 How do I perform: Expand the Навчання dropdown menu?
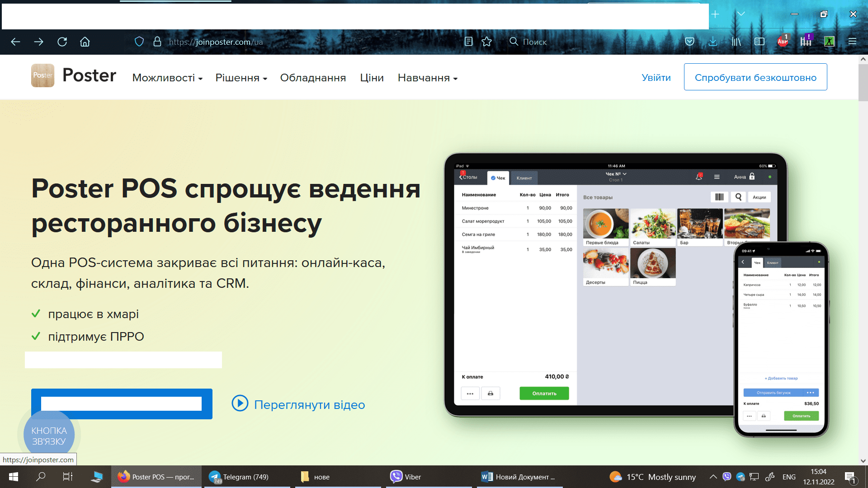(427, 78)
